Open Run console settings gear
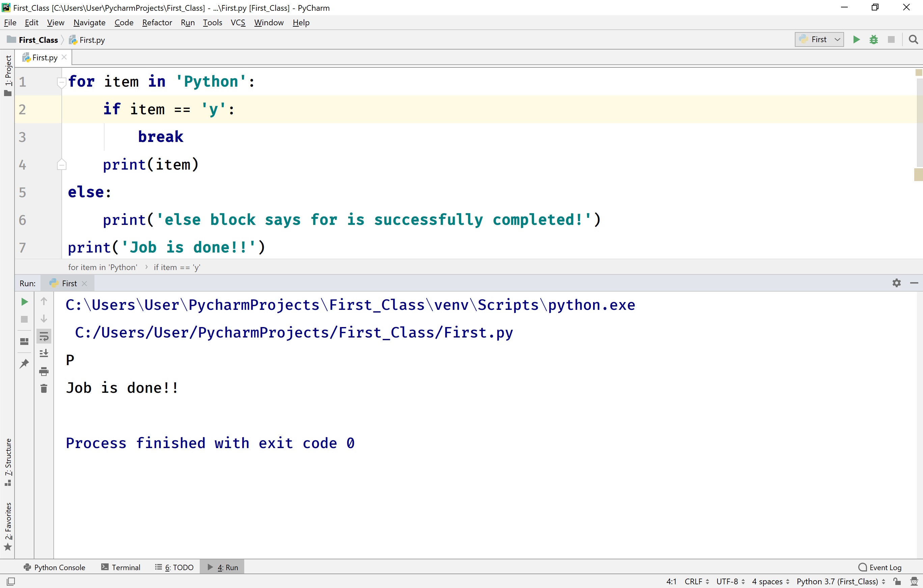The image size is (923, 588). click(x=896, y=283)
